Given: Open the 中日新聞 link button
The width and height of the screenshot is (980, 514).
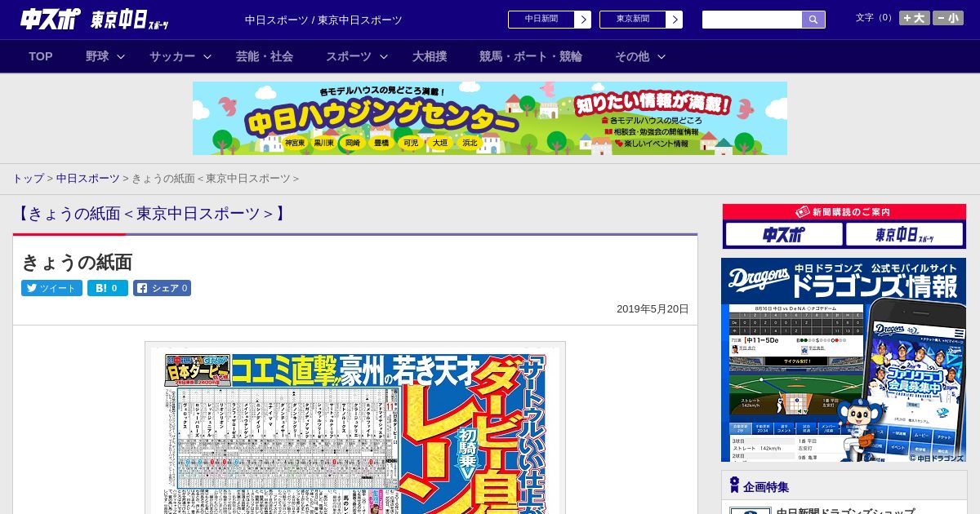Looking at the screenshot, I should (550, 20).
